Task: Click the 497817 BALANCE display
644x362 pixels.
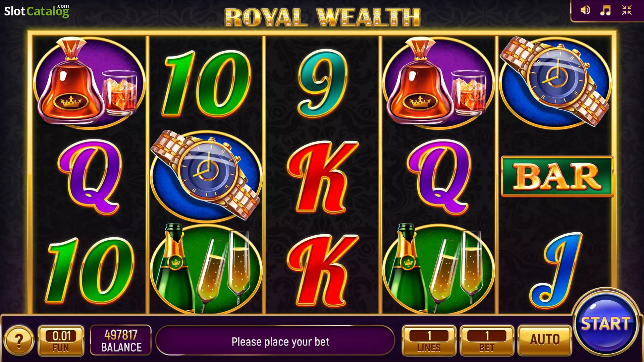Action: pyautogui.click(x=121, y=340)
